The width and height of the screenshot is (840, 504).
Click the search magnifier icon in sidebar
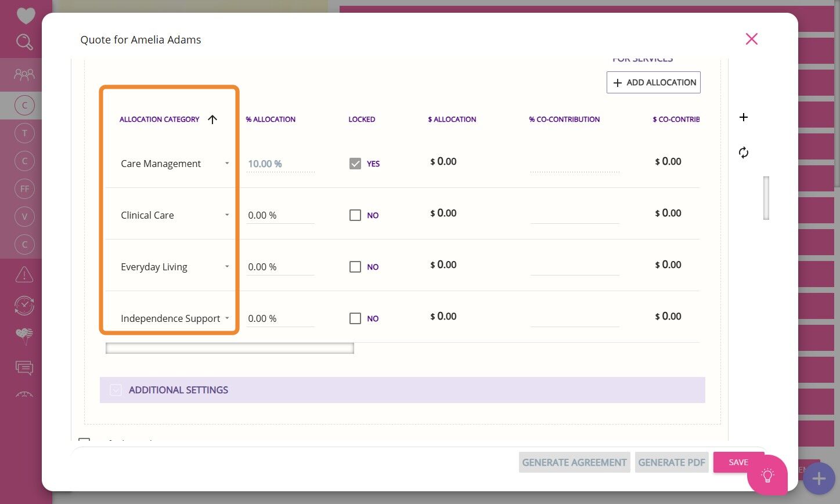24,42
